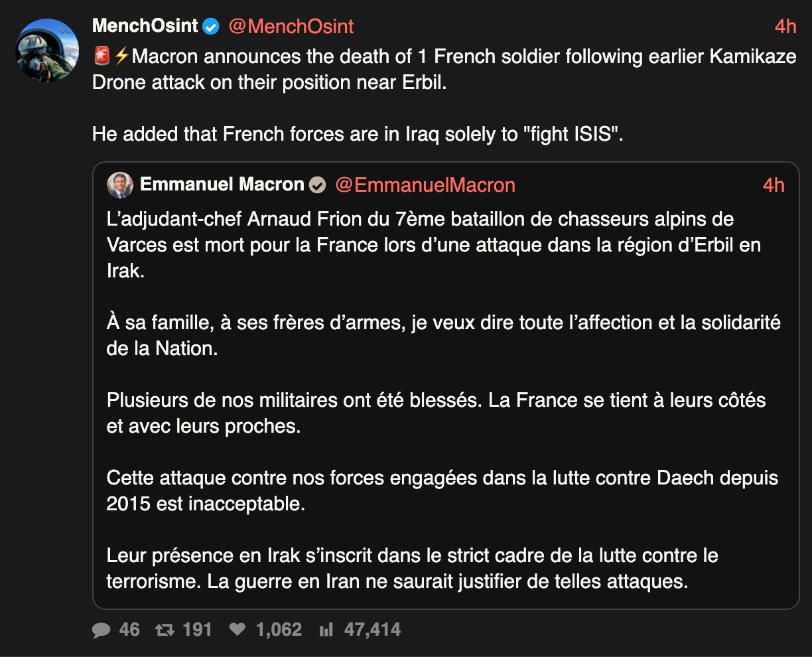Open the @MenchOsint handle link

pos(291,27)
